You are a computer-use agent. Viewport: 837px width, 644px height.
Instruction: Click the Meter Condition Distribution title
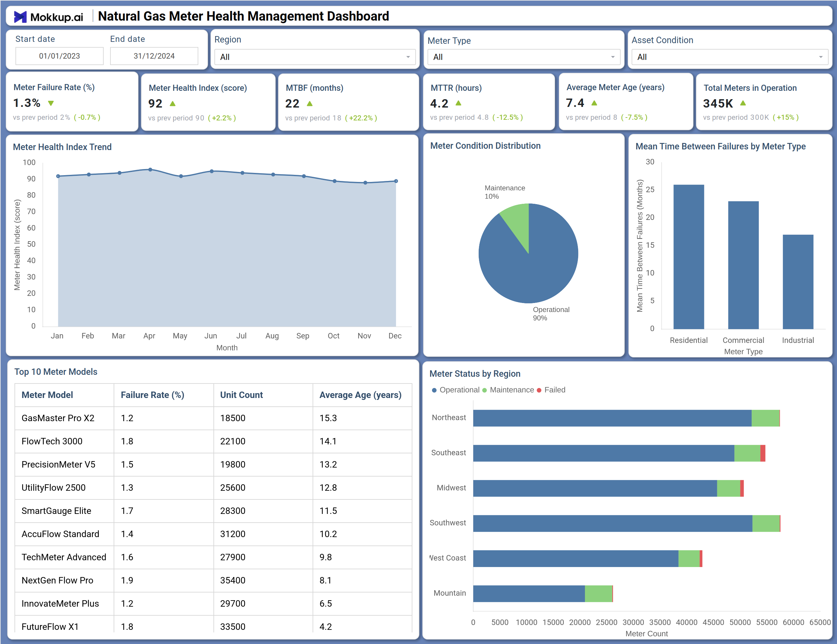485,146
